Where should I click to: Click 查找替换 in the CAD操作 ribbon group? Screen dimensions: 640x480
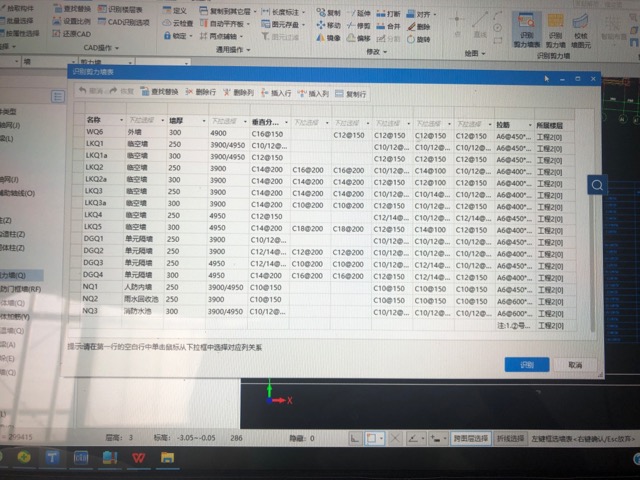coord(72,8)
